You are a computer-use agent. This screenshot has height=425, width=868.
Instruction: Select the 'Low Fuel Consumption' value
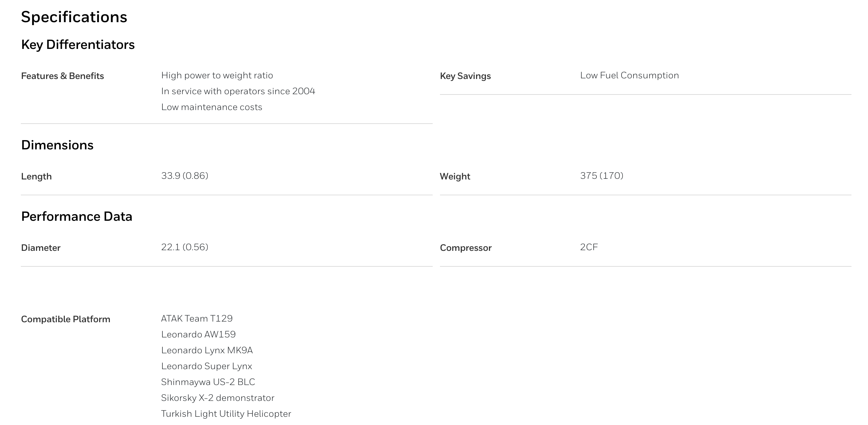[629, 75]
